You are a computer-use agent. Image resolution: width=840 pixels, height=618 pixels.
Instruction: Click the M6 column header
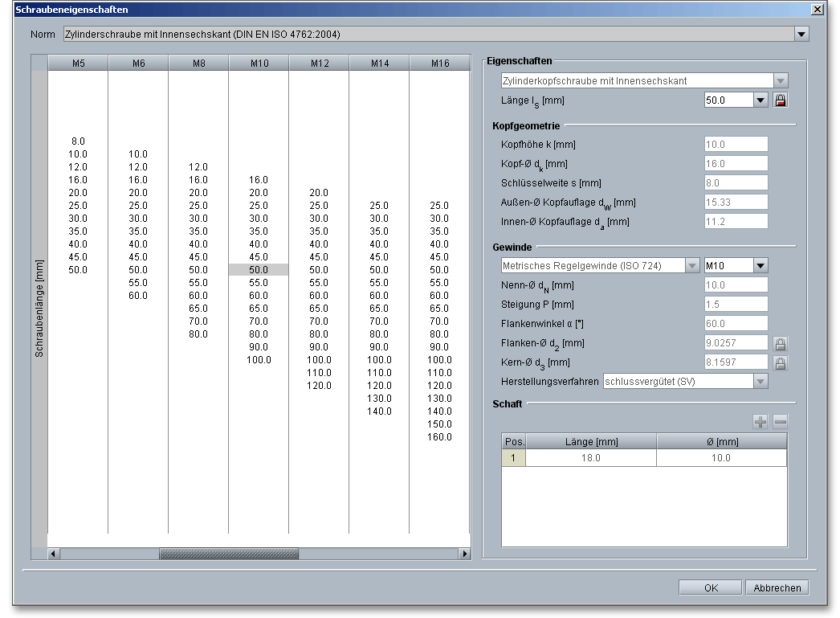click(138, 63)
